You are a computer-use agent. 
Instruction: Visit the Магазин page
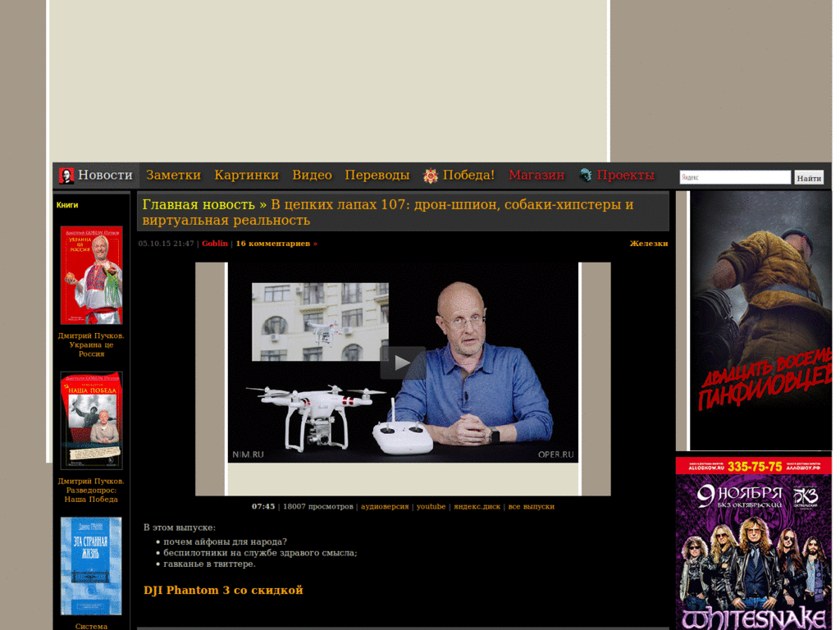point(536,176)
